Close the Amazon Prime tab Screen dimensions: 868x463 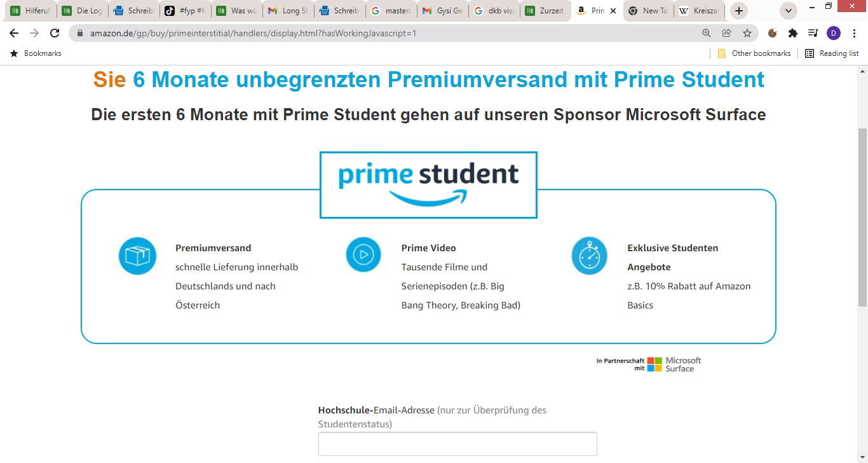coord(613,11)
